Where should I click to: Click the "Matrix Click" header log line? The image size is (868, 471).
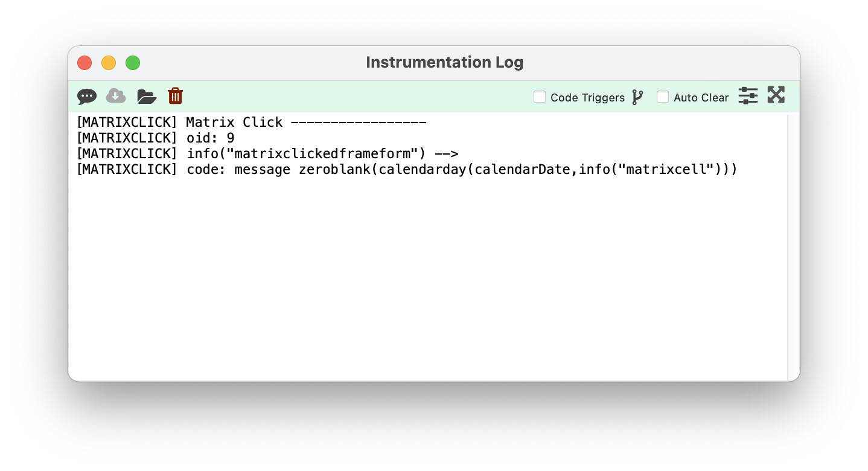pyautogui.click(x=251, y=122)
